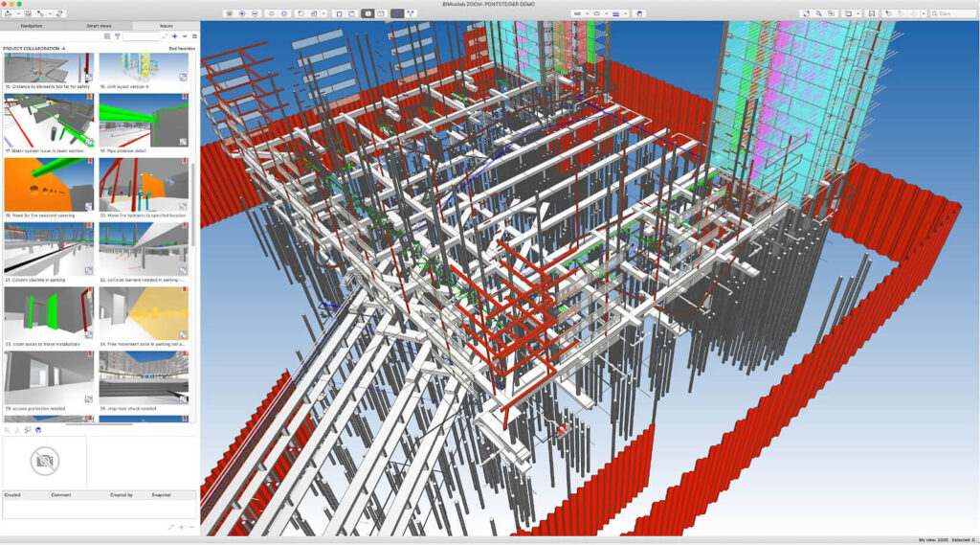Click the '18. Pipe problem detail' caption
Image resolution: width=980 pixels, height=545 pixels.
click(123, 150)
